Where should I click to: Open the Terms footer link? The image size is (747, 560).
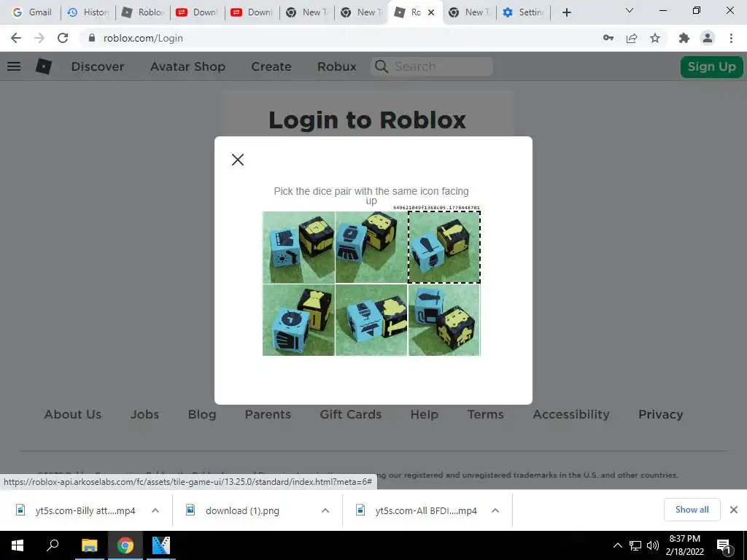tap(485, 414)
